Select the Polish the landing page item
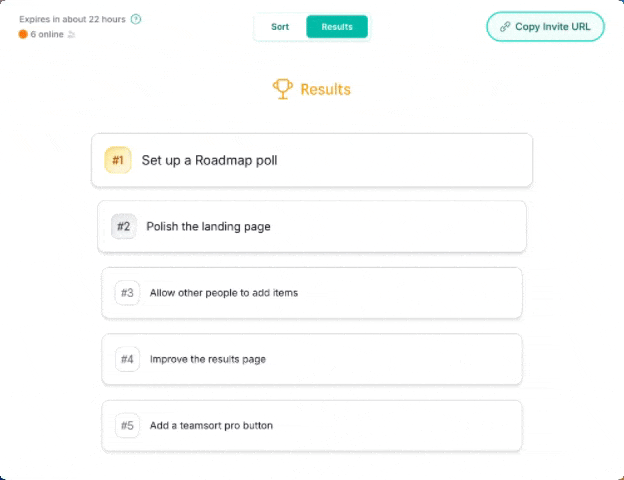The width and height of the screenshot is (624, 480). click(312, 226)
